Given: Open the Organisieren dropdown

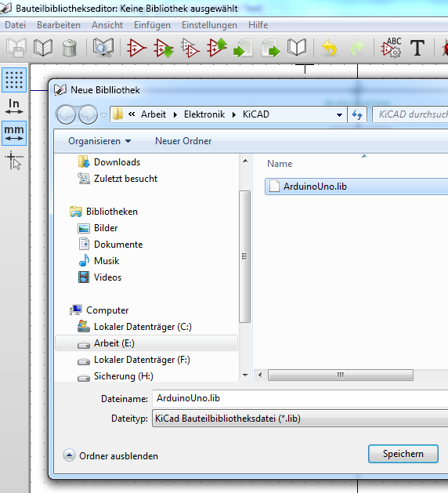Looking at the screenshot, I should click(99, 141).
